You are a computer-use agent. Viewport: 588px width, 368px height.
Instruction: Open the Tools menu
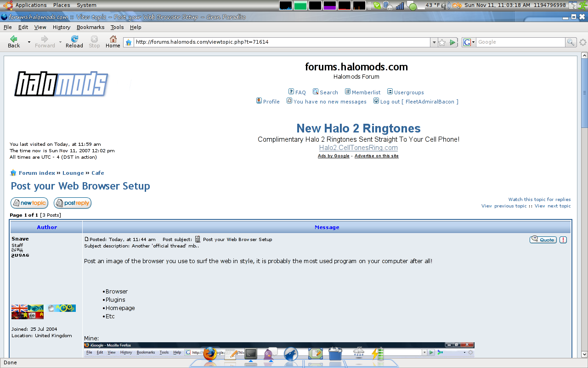click(x=117, y=27)
